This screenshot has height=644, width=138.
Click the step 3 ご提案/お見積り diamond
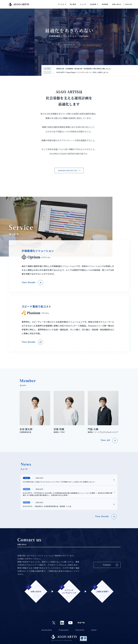click(x=102, y=591)
